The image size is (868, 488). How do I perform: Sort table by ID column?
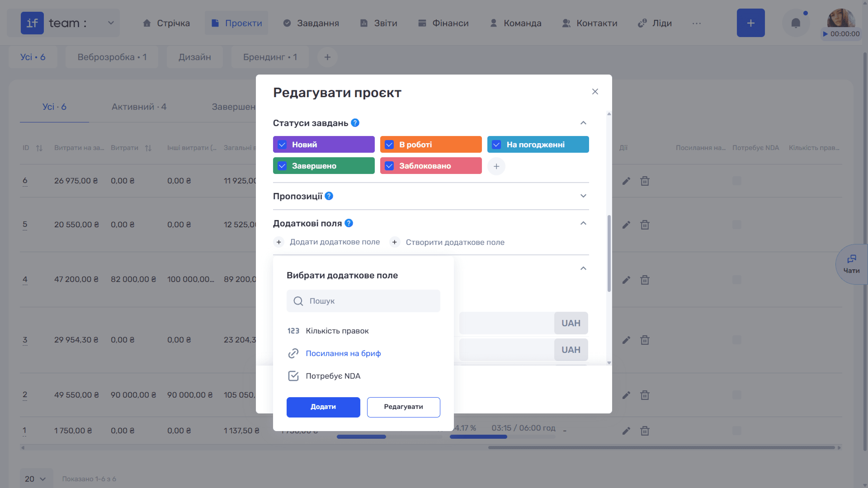click(x=39, y=148)
